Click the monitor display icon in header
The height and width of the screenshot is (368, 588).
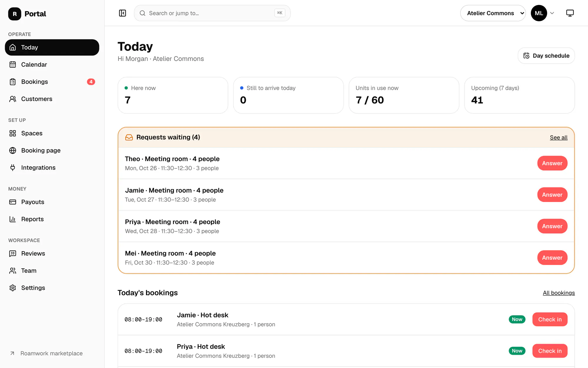pos(570,13)
